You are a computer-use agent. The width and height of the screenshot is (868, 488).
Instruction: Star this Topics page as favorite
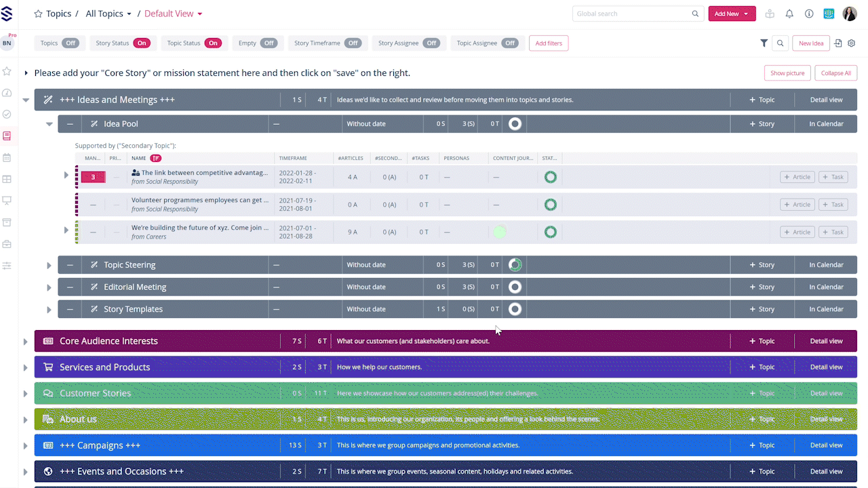(38, 14)
